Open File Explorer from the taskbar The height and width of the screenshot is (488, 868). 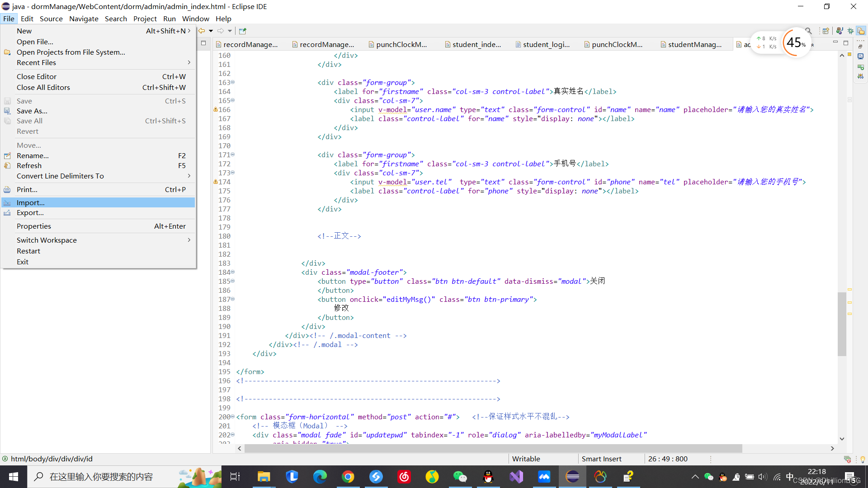pyautogui.click(x=264, y=477)
